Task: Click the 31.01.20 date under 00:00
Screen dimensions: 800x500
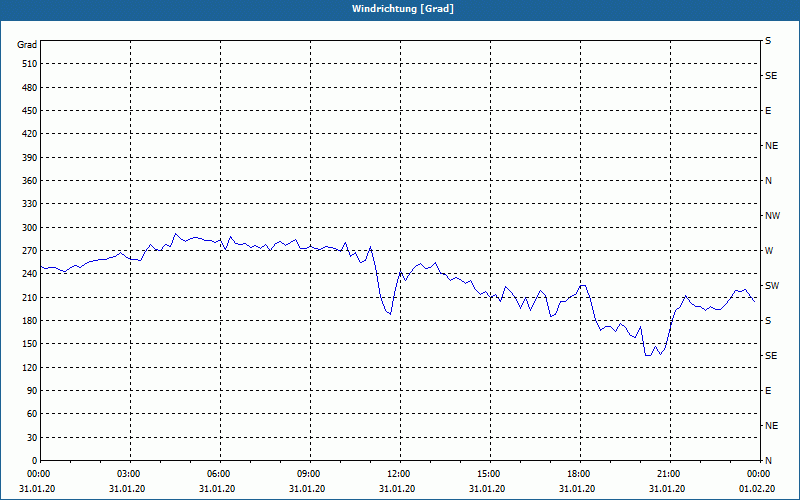Action: [x=37, y=489]
